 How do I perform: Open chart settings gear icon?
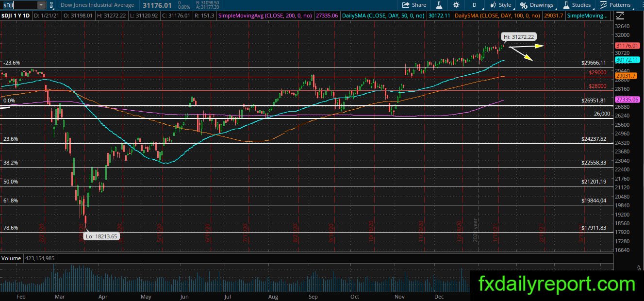456,5
